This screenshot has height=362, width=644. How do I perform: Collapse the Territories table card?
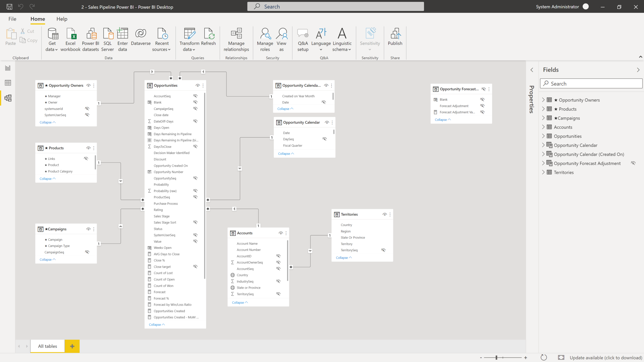(344, 257)
